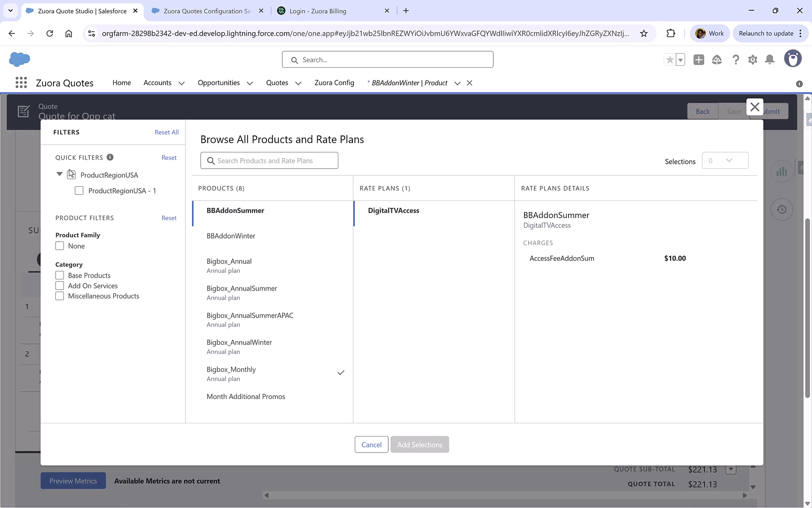Screen dimensions: 812x508
Task: Switch to the Zuora Config tab
Action: 334,83
